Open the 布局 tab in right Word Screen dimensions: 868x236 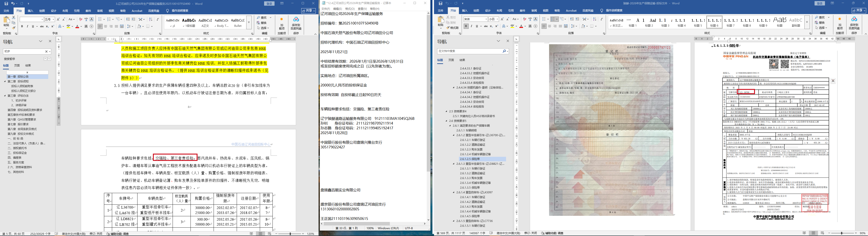[x=499, y=11]
